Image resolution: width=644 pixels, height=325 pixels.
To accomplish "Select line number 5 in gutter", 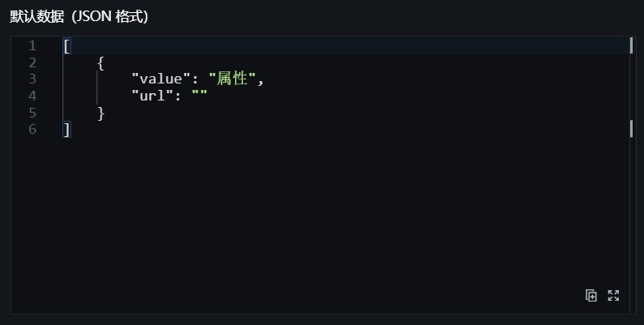I will [x=32, y=113].
